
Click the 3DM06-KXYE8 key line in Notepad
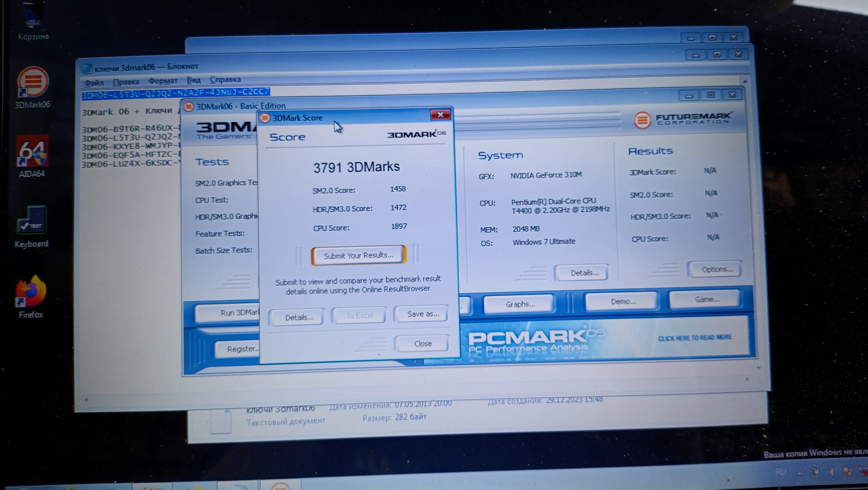(x=131, y=146)
